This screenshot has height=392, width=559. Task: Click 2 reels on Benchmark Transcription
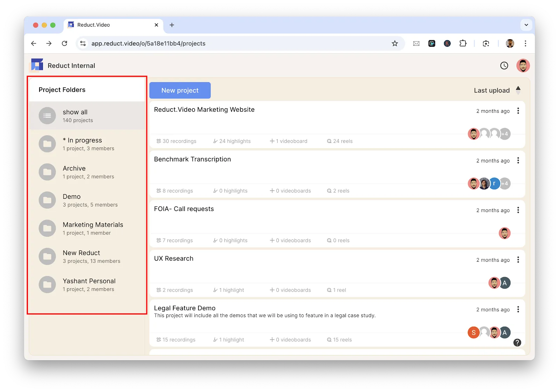click(338, 191)
